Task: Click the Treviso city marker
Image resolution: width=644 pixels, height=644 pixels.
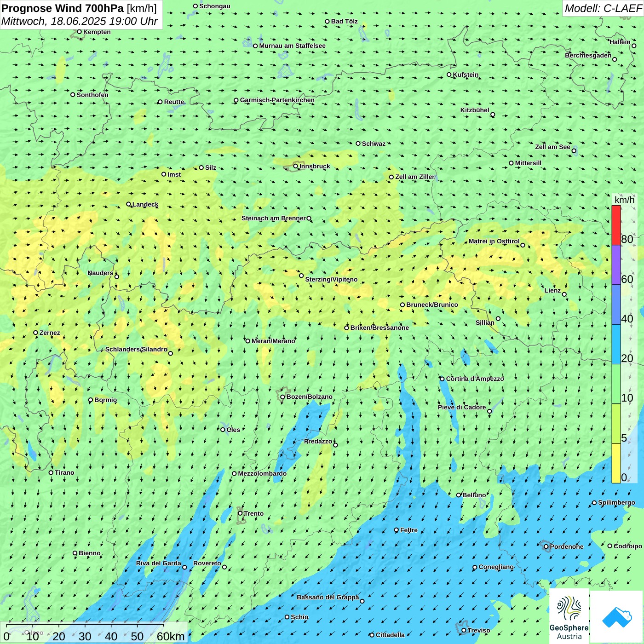Action: point(464,630)
